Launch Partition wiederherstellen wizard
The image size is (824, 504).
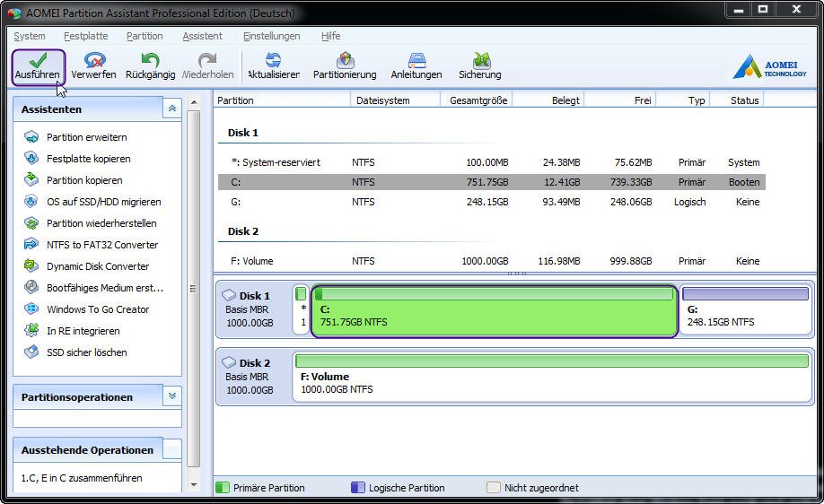101,223
